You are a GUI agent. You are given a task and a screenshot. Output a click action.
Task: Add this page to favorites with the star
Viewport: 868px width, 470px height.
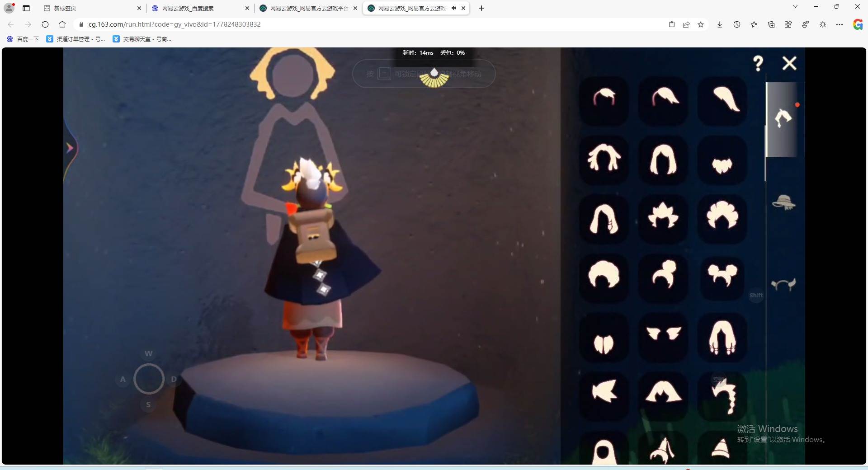pyautogui.click(x=701, y=24)
